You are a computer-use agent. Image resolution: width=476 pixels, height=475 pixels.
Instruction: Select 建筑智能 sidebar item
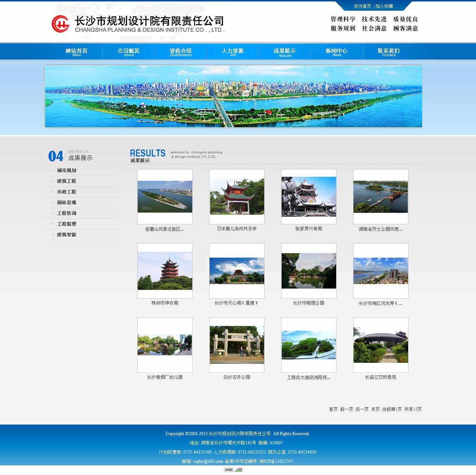[66, 235]
